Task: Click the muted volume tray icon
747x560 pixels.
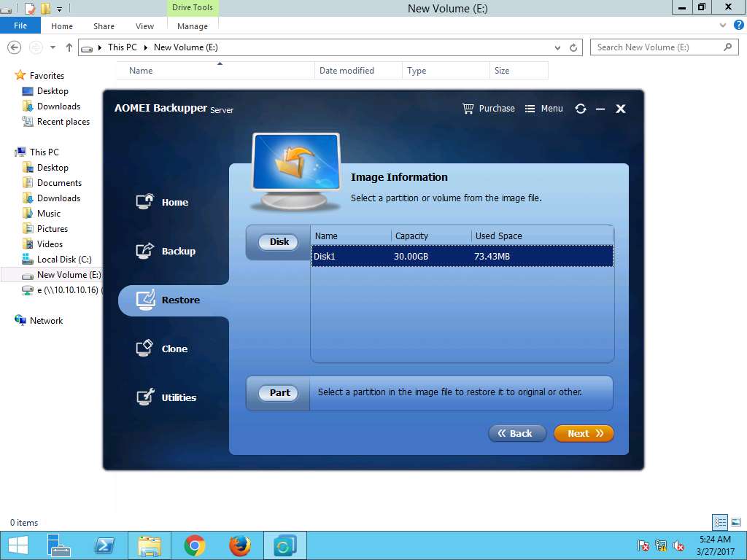Action: coord(678,545)
